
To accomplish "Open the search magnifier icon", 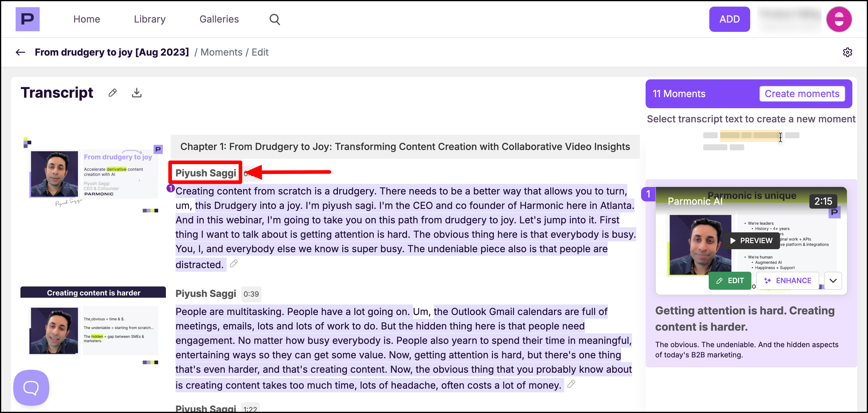I will (x=275, y=19).
